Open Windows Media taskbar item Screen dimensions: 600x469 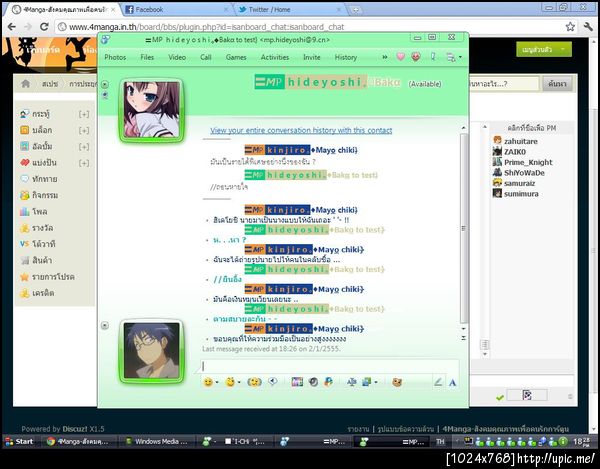click(158, 441)
